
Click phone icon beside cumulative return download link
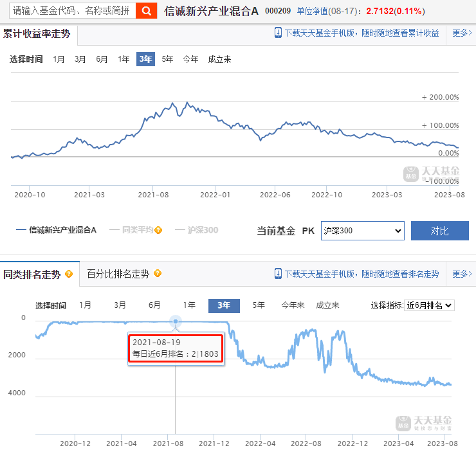tap(277, 33)
